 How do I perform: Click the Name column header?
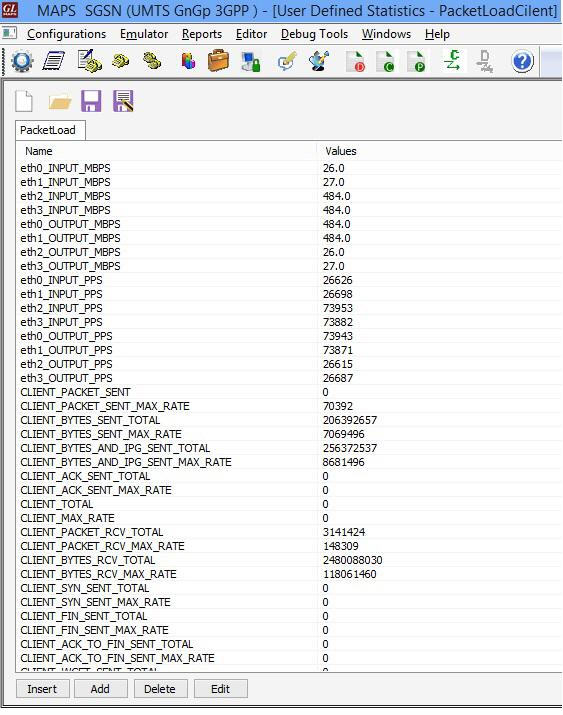pyautogui.click(x=166, y=151)
